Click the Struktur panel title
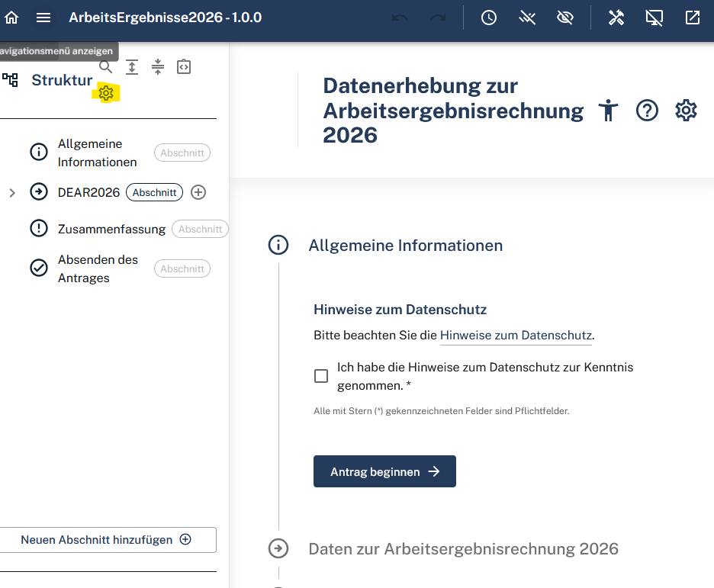This screenshot has height=588, width=714. pyautogui.click(x=62, y=80)
